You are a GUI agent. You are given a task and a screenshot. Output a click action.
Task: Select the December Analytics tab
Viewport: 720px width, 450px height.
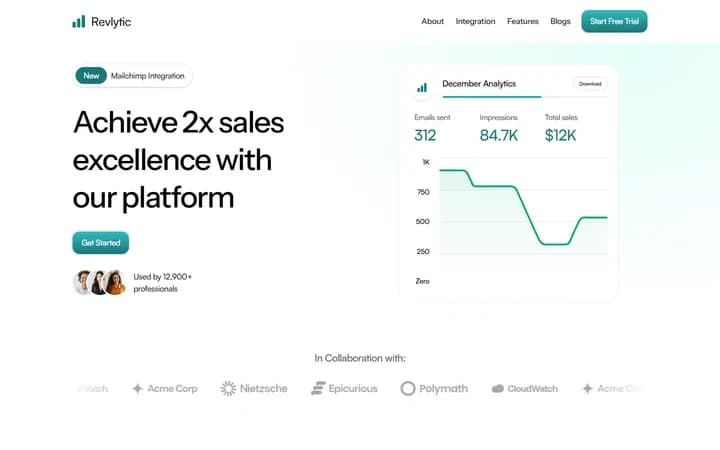pos(479,84)
